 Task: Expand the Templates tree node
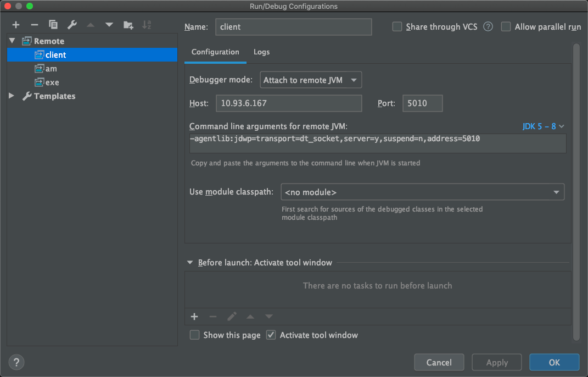[x=12, y=96]
